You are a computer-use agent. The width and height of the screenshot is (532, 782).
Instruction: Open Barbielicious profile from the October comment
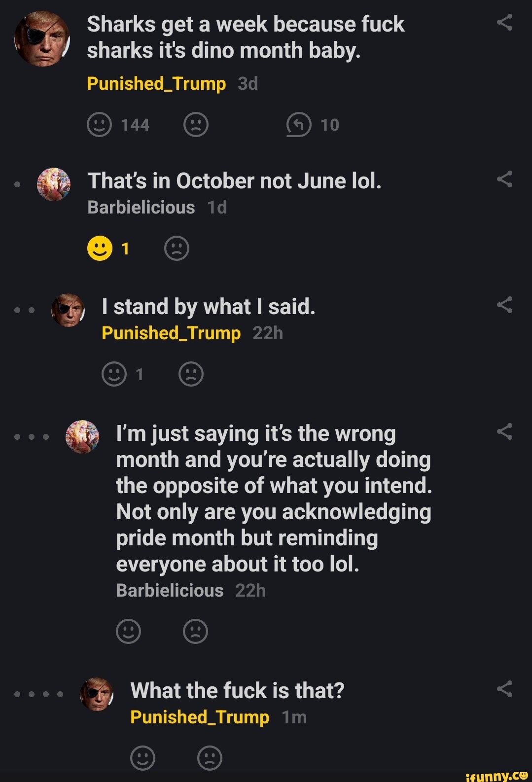141,208
